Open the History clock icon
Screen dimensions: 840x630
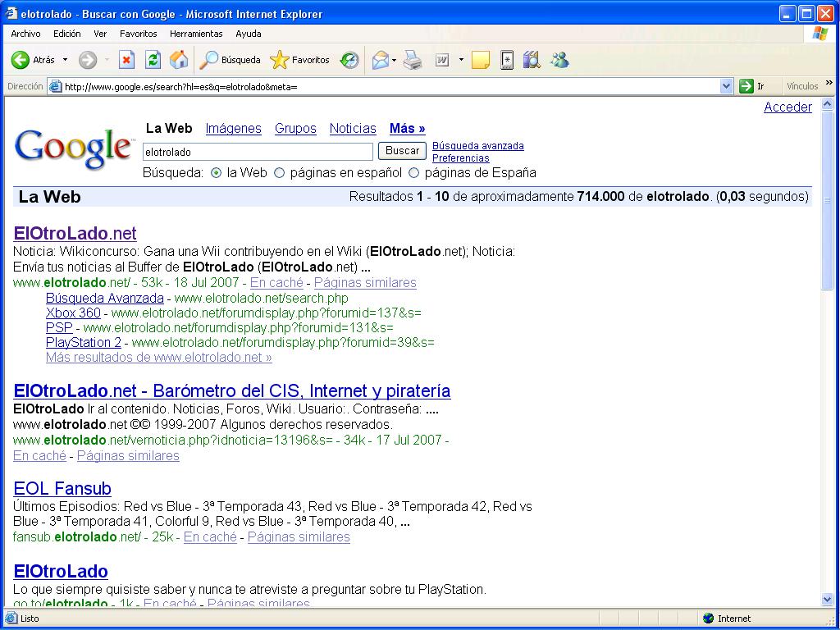[349, 60]
